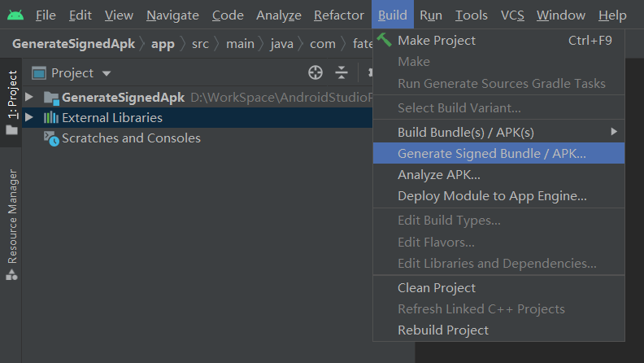Image resolution: width=644 pixels, height=363 pixels.
Task: Click the folder icon under 1: Project tab
Action: click(x=11, y=130)
